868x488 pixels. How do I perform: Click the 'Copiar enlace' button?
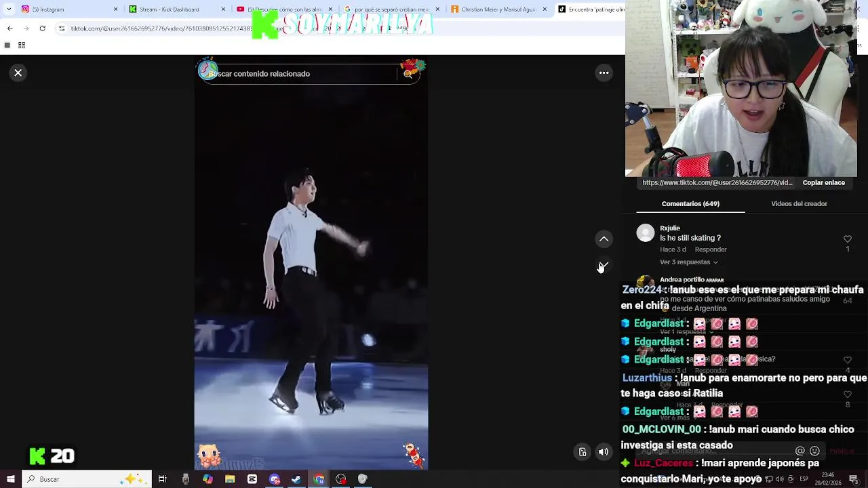pos(823,182)
